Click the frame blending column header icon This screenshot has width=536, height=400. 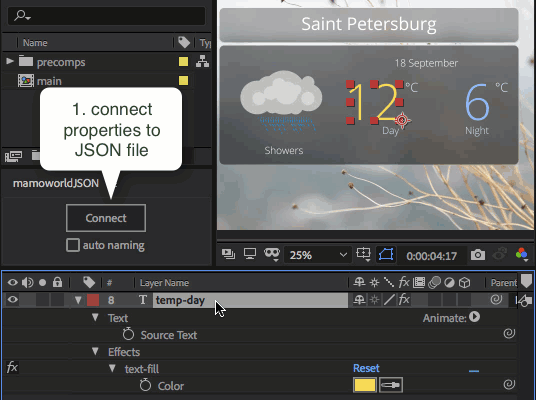(419, 282)
